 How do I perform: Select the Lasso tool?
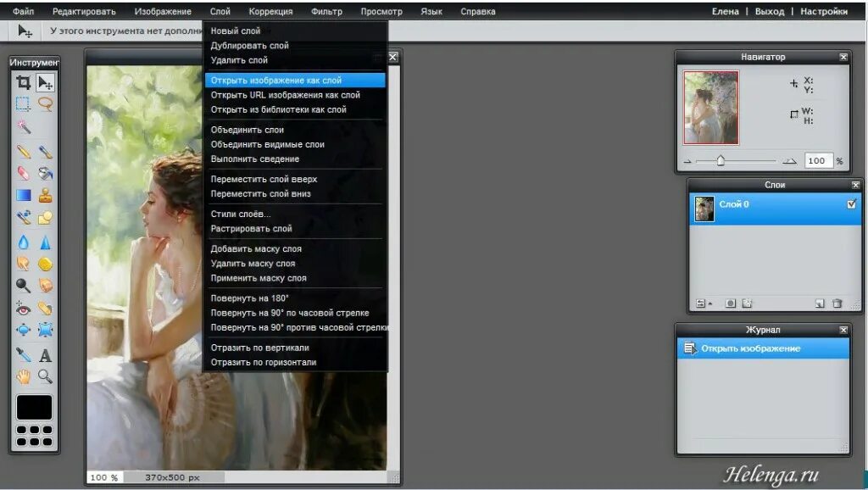(45, 104)
